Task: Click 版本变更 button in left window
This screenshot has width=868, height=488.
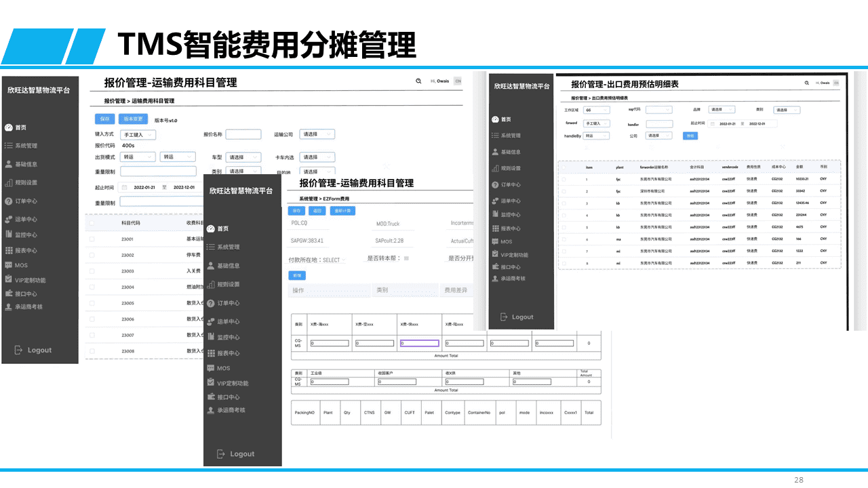Action: [x=134, y=119]
